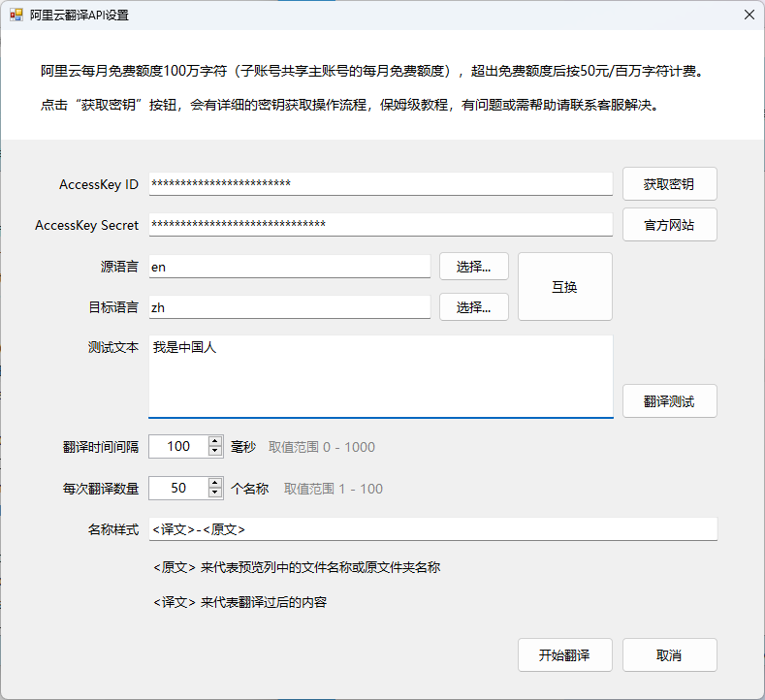The image size is (765, 700).
Task: Close the 阿里云翻译API设置 dialog
Action: click(749, 16)
